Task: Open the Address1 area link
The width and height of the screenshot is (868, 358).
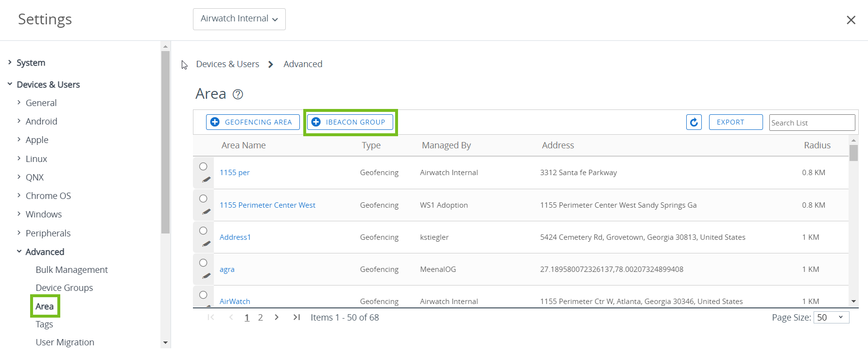Action: click(x=235, y=237)
